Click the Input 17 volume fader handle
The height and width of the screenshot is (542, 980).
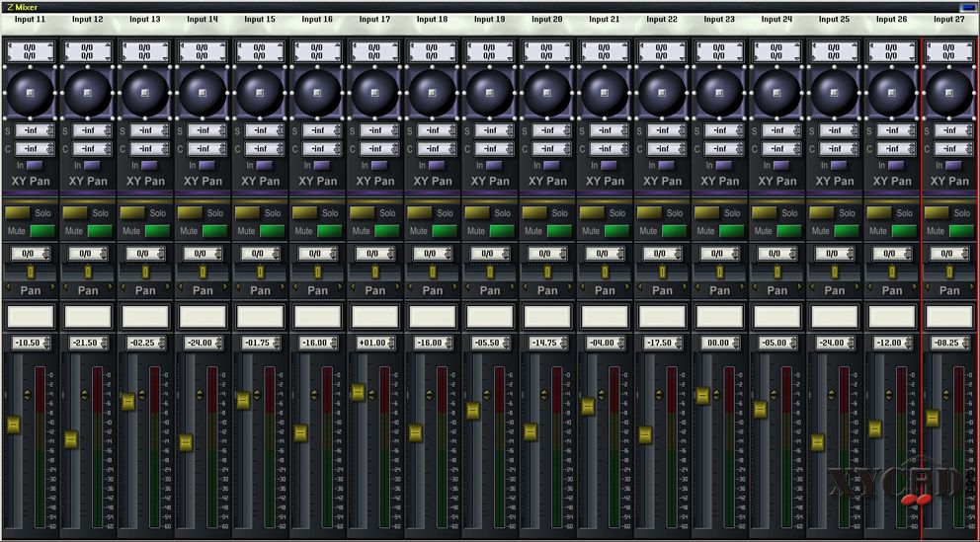click(359, 392)
